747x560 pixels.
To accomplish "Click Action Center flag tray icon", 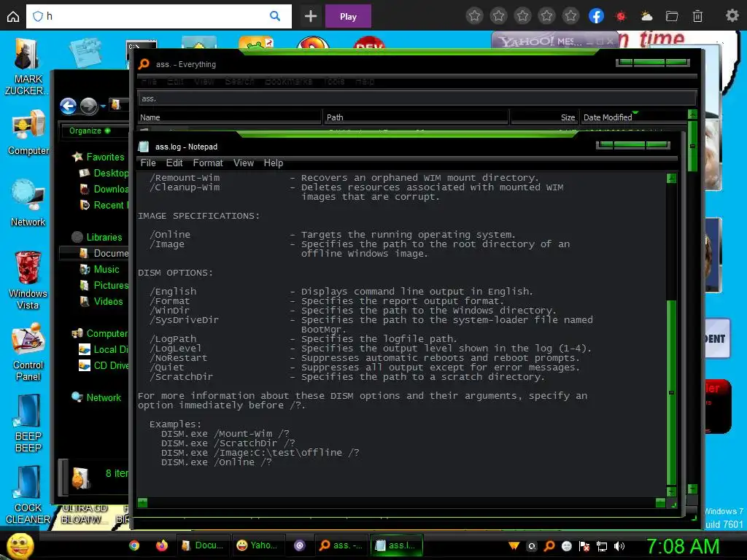I will (584, 546).
